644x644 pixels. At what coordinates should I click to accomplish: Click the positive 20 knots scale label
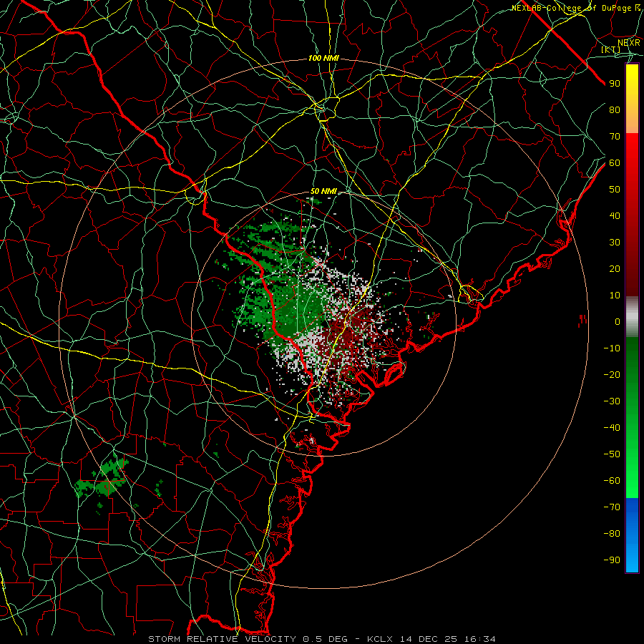point(615,269)
